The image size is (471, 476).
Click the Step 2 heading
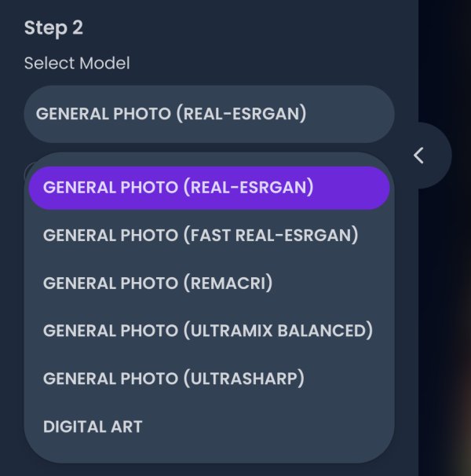point(53,28)
